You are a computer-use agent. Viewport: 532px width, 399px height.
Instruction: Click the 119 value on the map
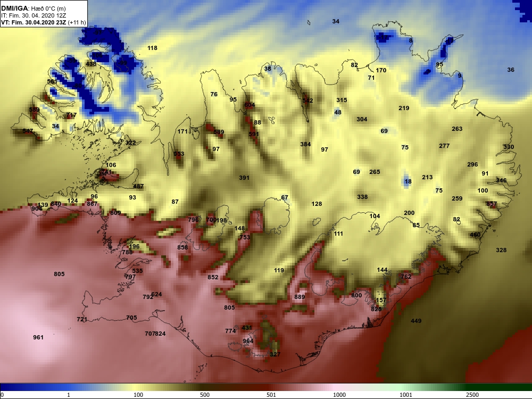[279, 270]
